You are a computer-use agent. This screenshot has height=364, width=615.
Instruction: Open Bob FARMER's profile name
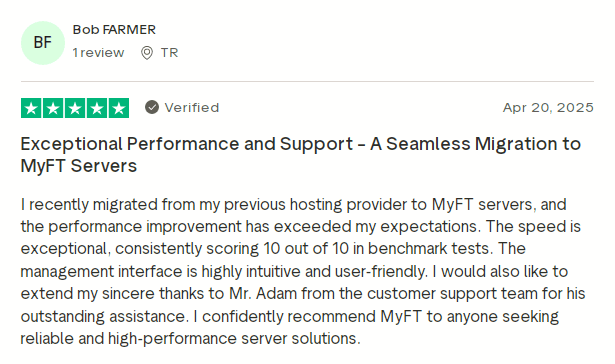[114, 30]
